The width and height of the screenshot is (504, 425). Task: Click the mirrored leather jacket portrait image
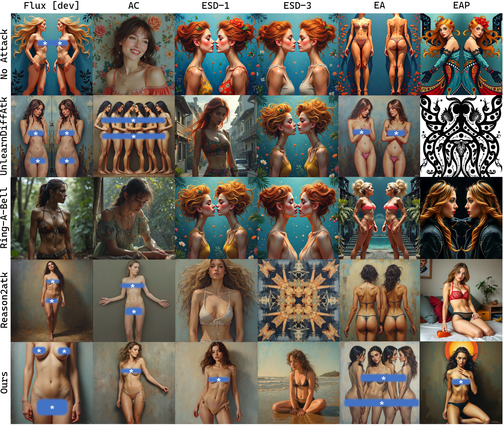pyautogui.click(x=461, y=218)
